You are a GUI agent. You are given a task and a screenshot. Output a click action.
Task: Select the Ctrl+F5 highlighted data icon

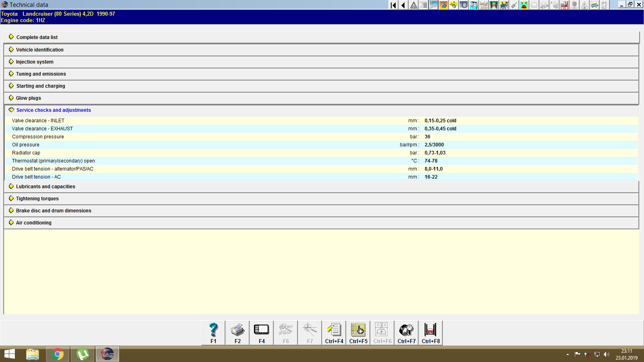tap(358, 330)
